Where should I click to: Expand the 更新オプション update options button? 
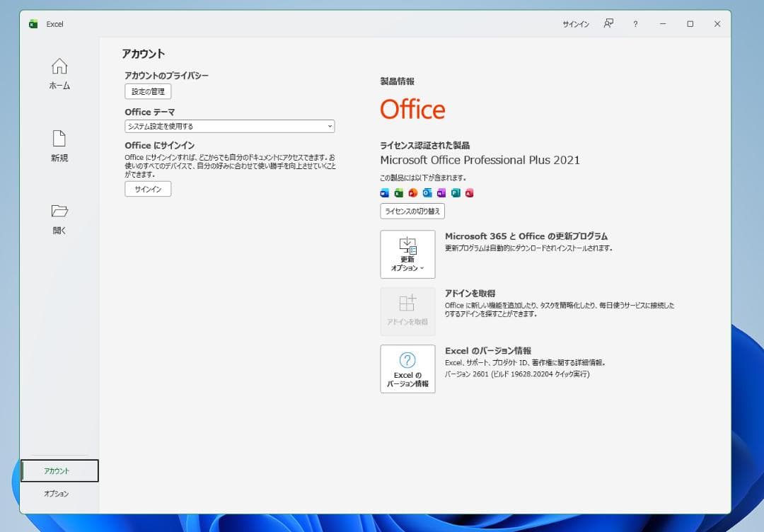coord(408,254)
